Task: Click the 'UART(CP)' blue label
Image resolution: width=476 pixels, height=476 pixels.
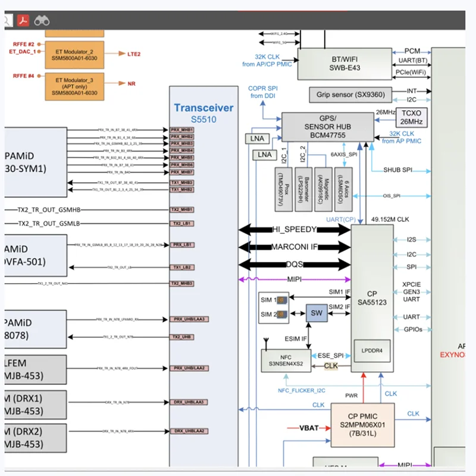Action: pos(340,220)
